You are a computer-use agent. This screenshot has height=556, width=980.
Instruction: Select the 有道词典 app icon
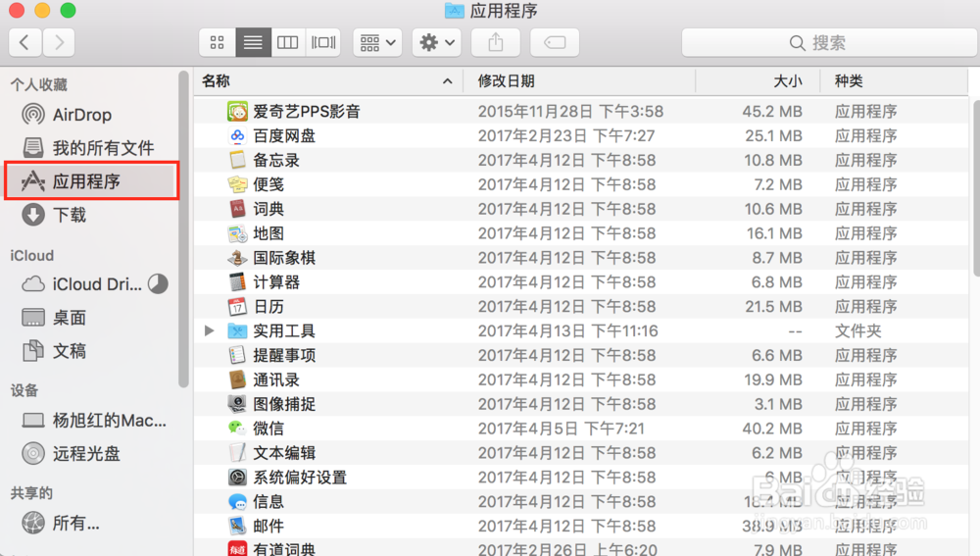[x=237, y=548]
